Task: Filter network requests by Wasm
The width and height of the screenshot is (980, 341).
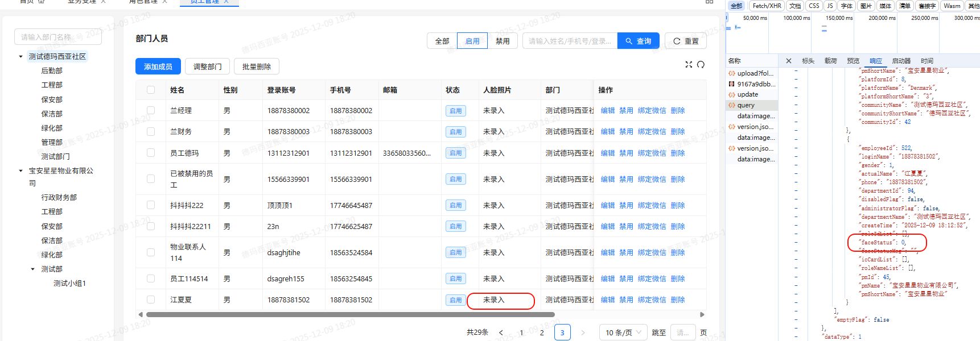Action: pyautogui.click(x=952, y=6)
